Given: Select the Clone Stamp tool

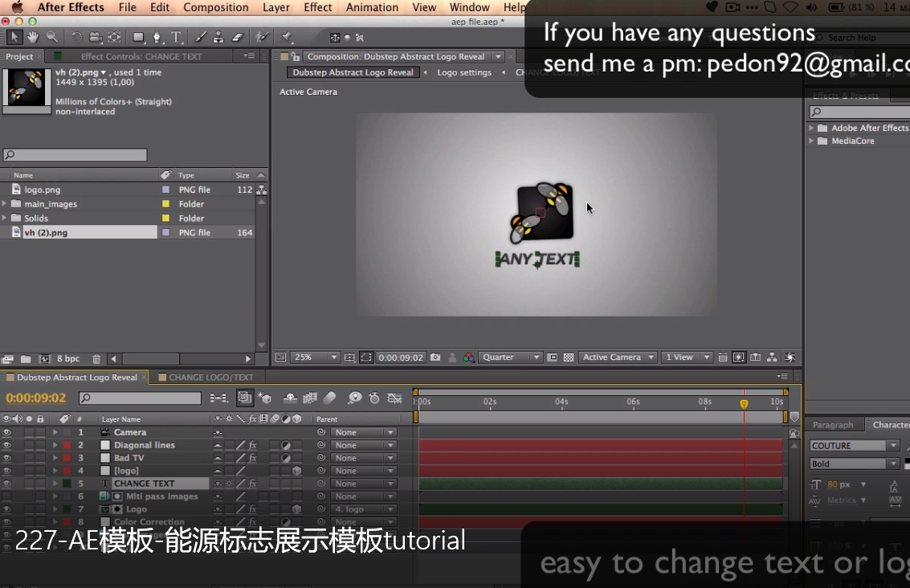Looking at the screenshot, I should [x=218, y=37].
